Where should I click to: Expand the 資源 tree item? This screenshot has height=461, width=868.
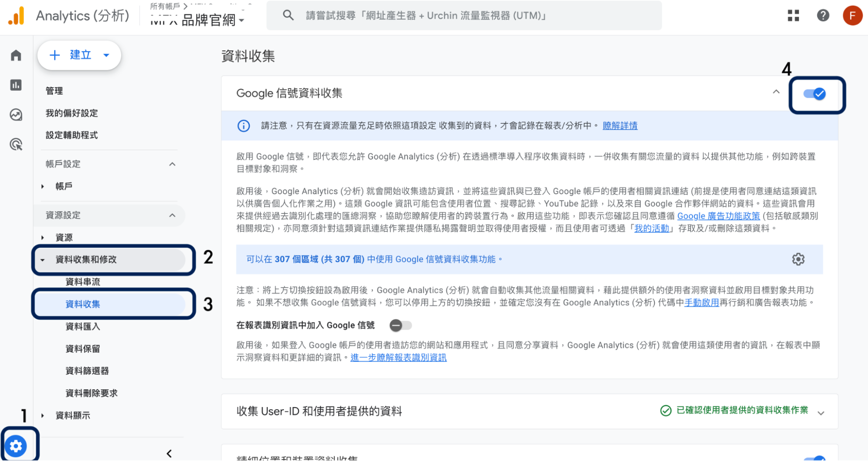[43, 238]
